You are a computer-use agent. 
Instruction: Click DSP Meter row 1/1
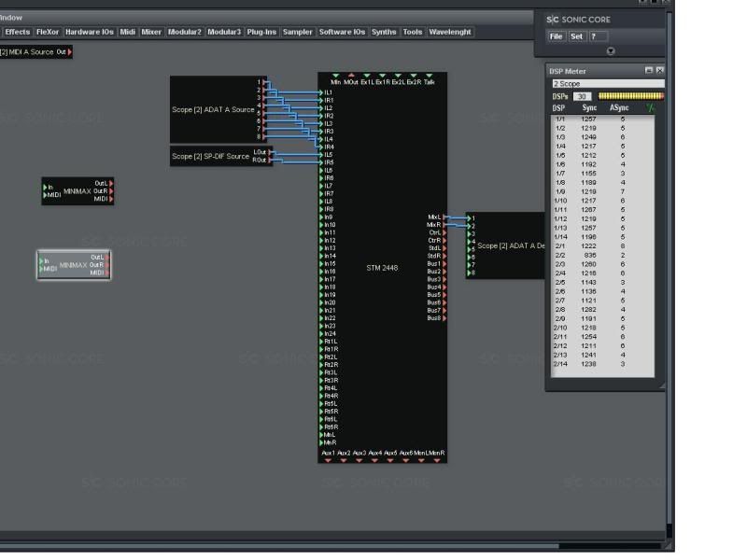click(602, 119)
